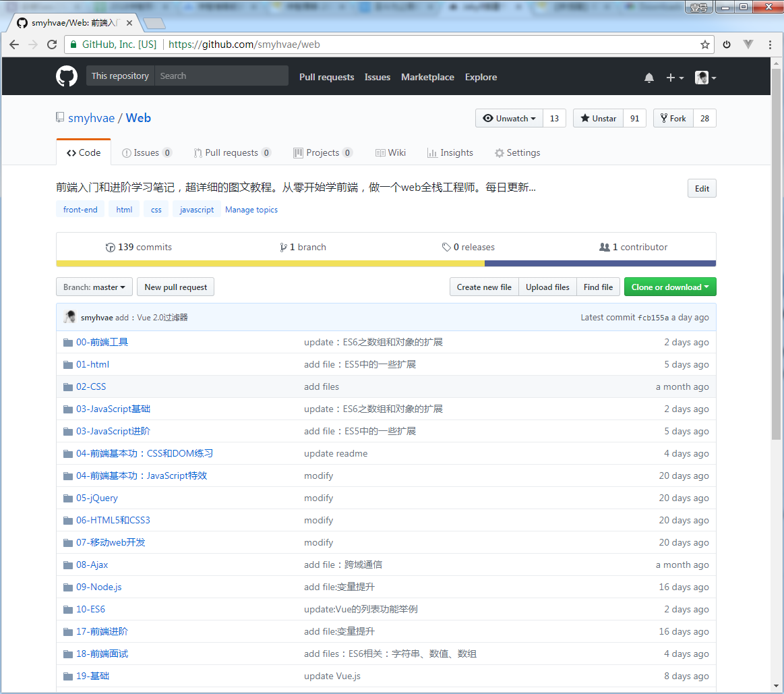Screen dimensions: 784x694
Task: Open the Clone or download dropdown
Action: [670, 287]
